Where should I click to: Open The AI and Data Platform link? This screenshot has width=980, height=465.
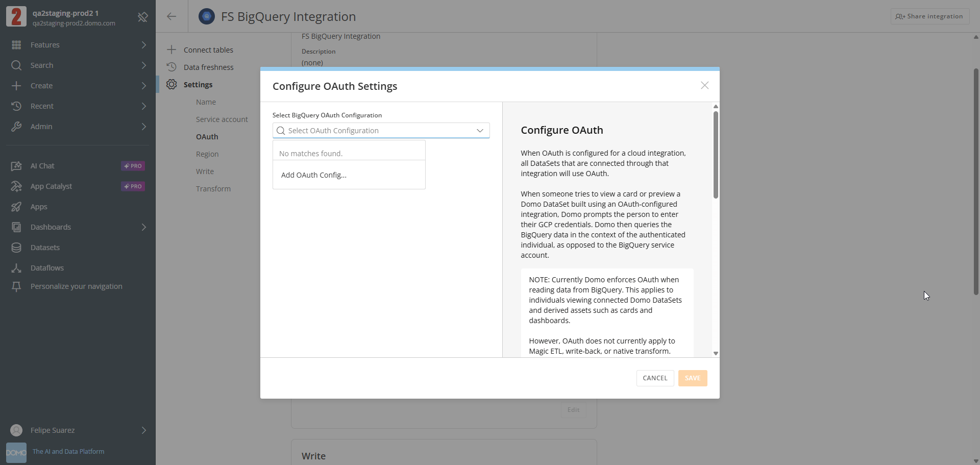coord(68,452)
